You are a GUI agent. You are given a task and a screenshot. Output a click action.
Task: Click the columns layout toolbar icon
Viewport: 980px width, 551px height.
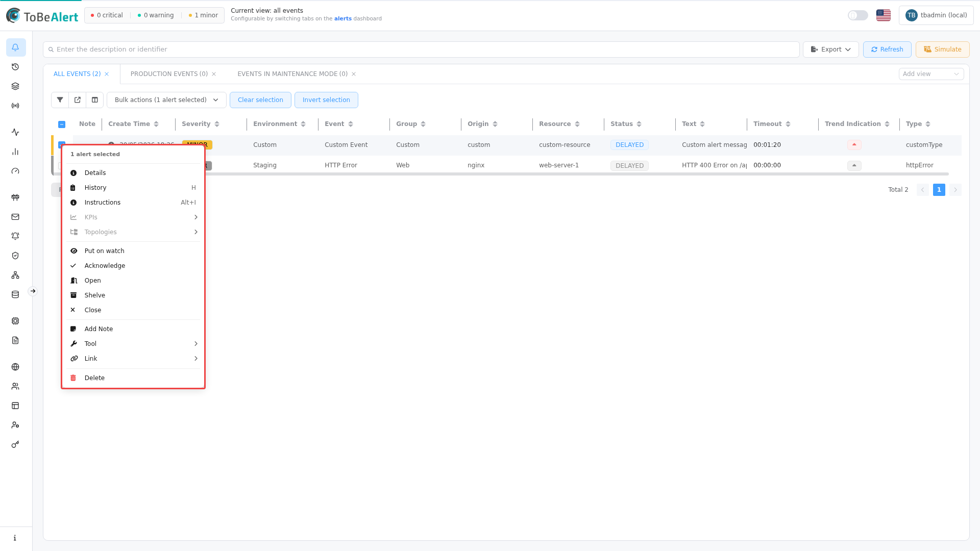95,100
